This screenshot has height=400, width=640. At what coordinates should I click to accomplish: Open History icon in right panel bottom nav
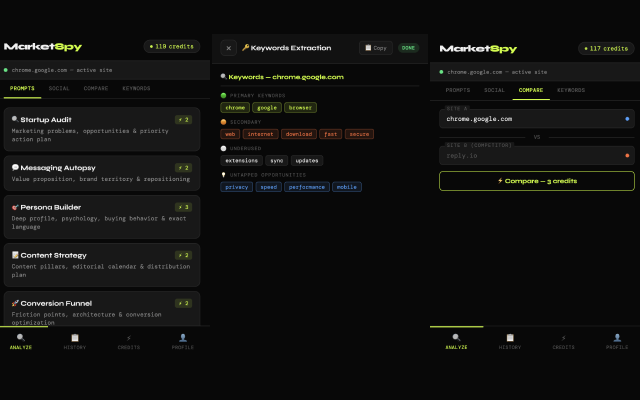click(x=510, y=338)
